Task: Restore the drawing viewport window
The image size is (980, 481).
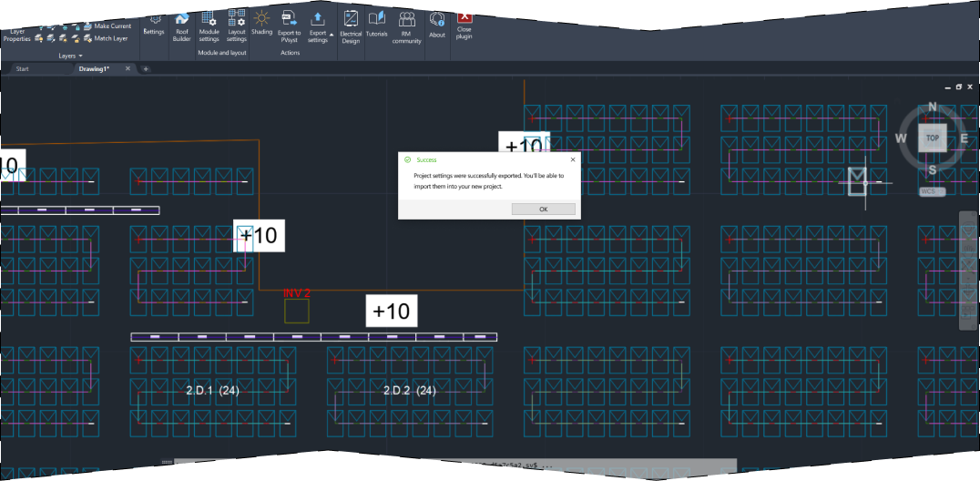Action: click(x=959, y=87)
